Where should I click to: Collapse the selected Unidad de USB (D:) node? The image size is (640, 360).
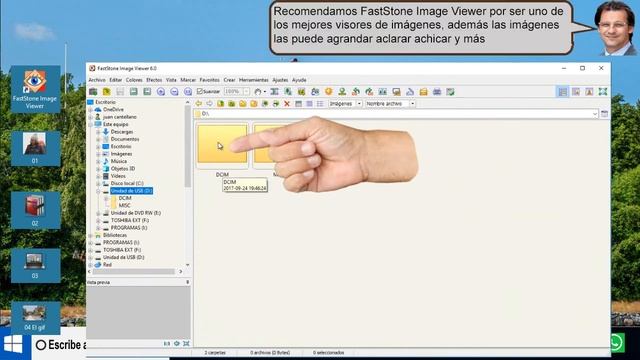coord(98,191)
